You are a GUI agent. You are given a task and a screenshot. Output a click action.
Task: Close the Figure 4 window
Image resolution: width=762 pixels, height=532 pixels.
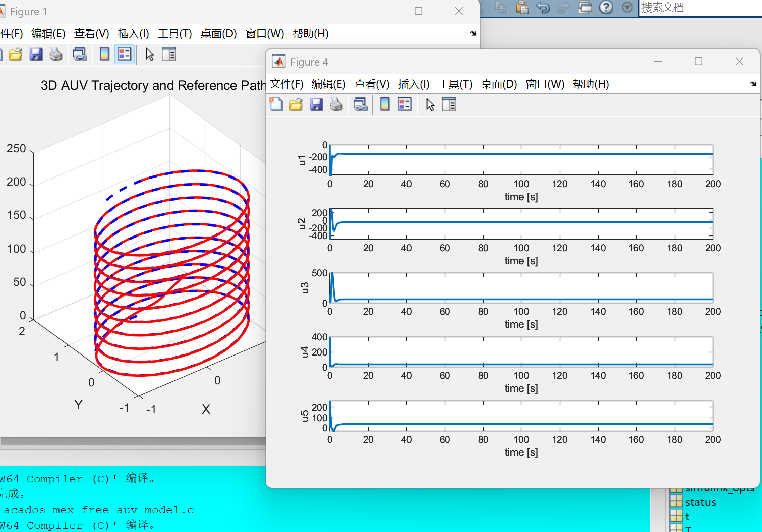[739, 61]
